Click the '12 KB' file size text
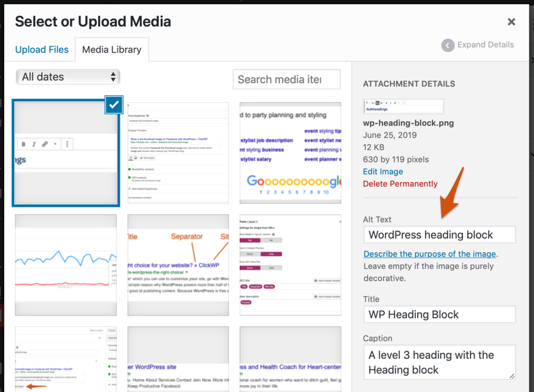This screenshot has height=392, width=534. coord(374,147)
